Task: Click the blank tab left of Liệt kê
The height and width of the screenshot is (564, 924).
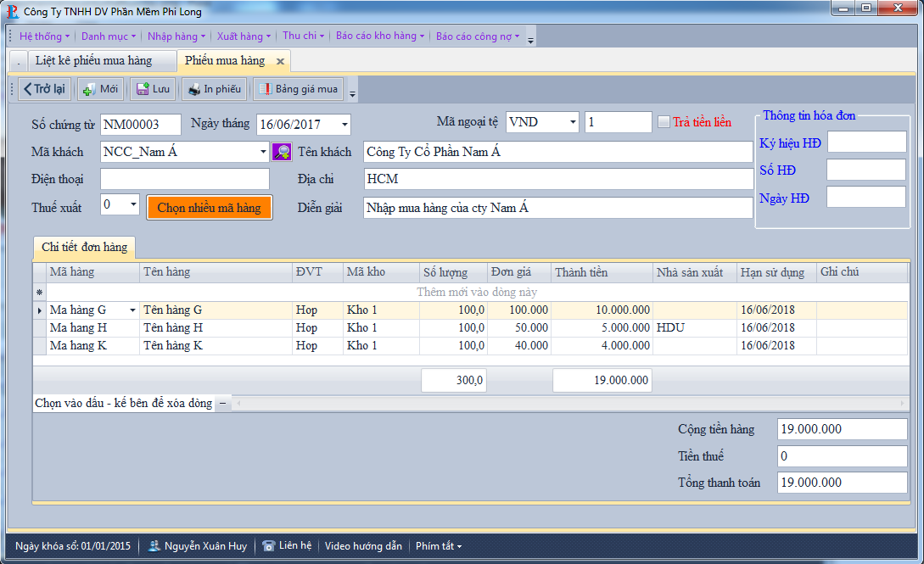Action: pyautogui.click(x=19, y=61)
